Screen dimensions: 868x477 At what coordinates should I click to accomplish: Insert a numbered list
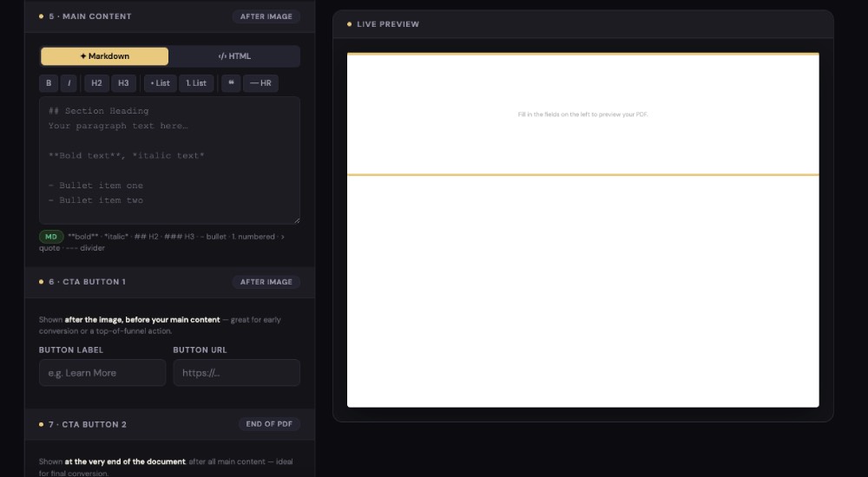[196, 83]
